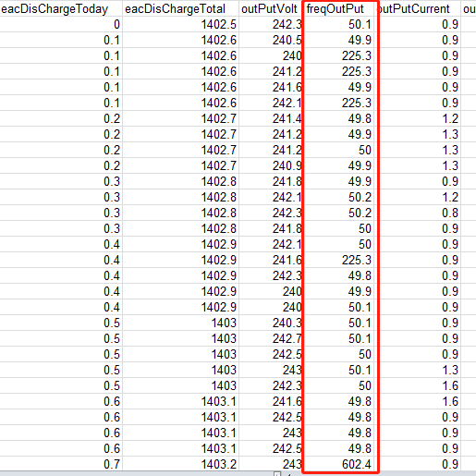Image resolution: width=476 pixels, height=476 pixels.
Task: Select the last-row outPutCurrent cell showing 0.9
Action: [418, 464]
